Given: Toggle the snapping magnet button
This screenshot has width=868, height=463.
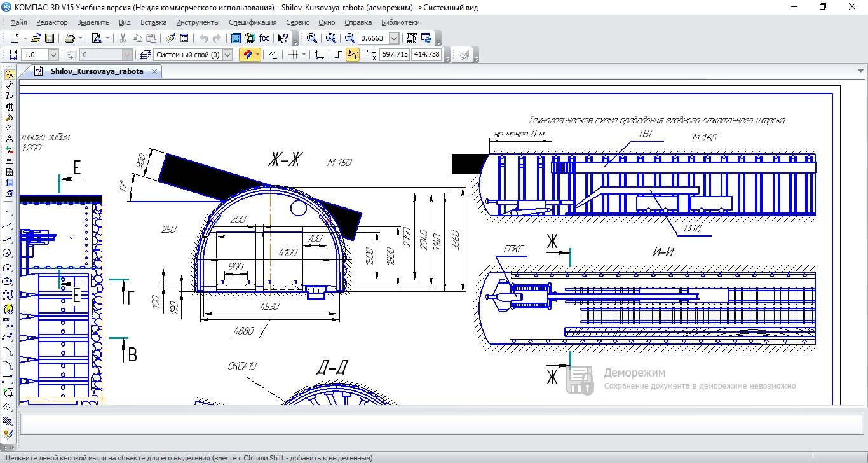Looking at the screenshot, I should click(247, 55).
